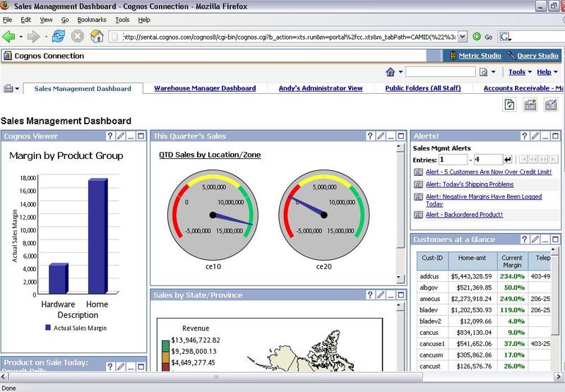Open alert about 5 customers over credit limit

(489, 172)
